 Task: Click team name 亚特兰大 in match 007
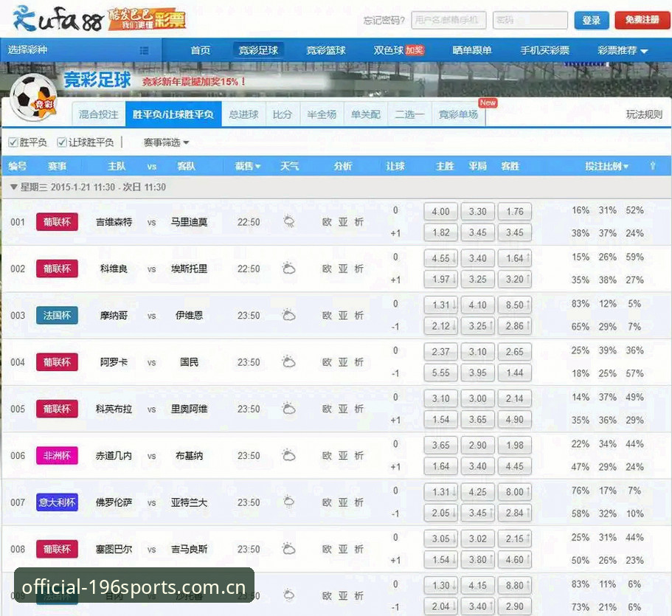click(189, 502)
